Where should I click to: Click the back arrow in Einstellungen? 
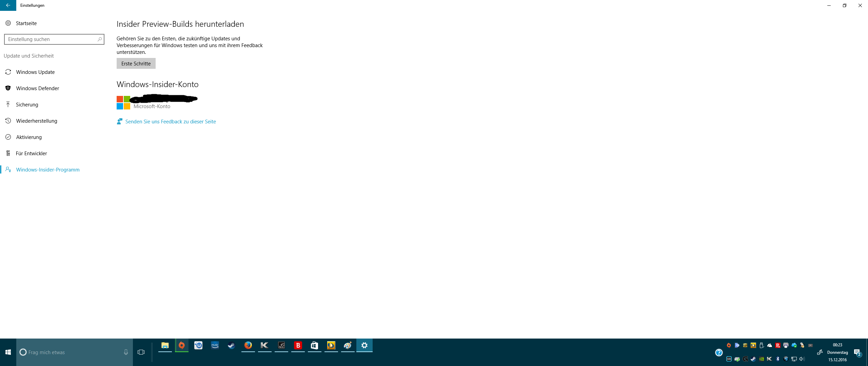8,5
